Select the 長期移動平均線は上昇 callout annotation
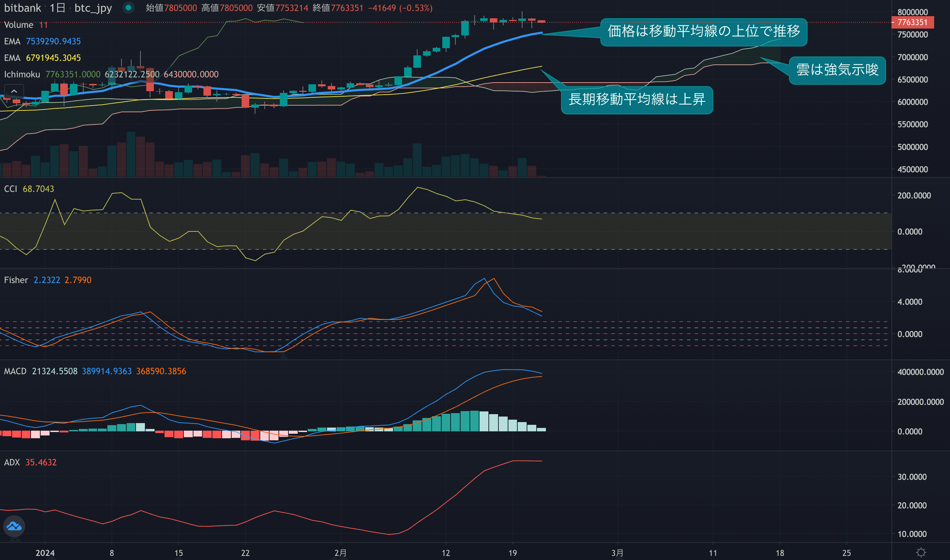 (637, 100)
